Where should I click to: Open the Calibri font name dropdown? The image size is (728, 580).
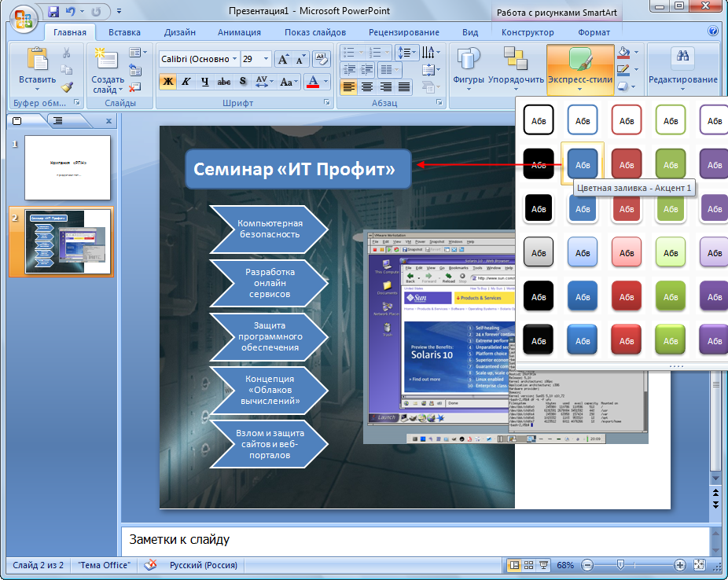pos(234,59)
